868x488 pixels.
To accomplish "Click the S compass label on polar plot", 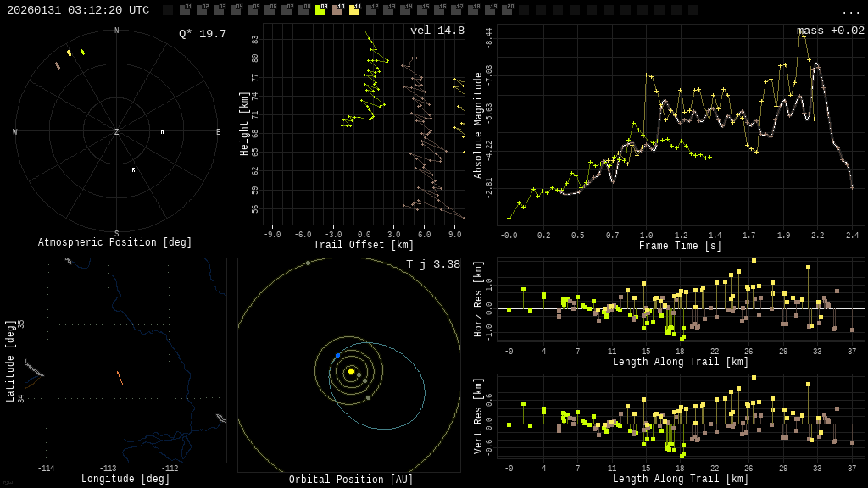I will [116, 234].
